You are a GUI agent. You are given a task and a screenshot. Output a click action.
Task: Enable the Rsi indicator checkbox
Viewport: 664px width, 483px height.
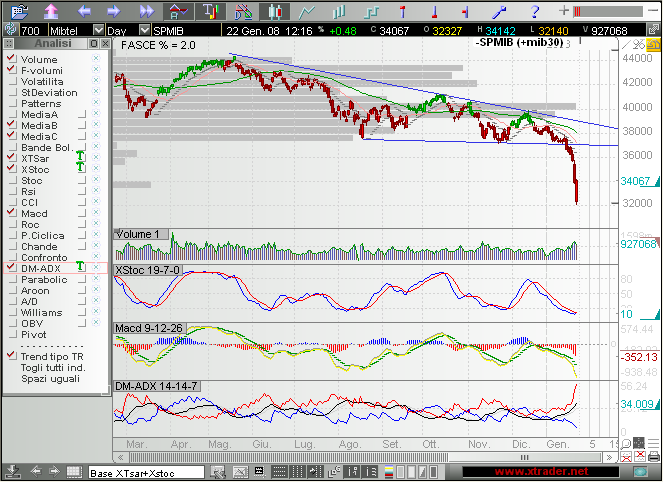(x=11, y=191)
